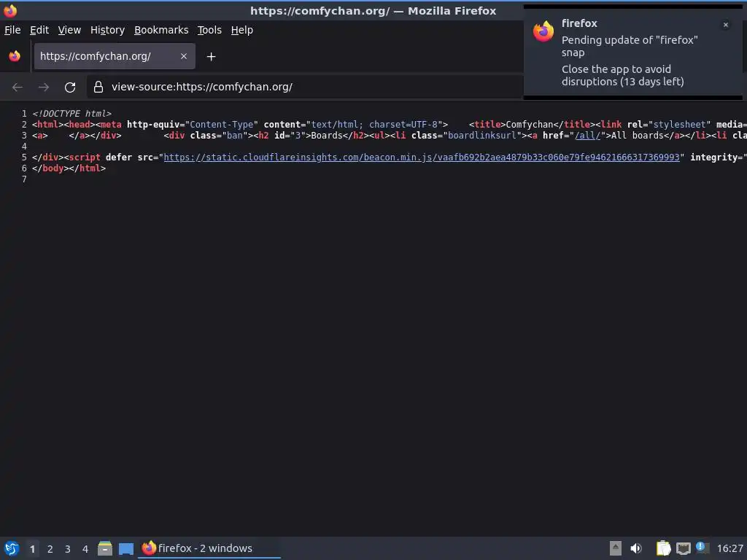Click the </body></html> closing tags on line 6
747x560 pixels.
(69, 168)
